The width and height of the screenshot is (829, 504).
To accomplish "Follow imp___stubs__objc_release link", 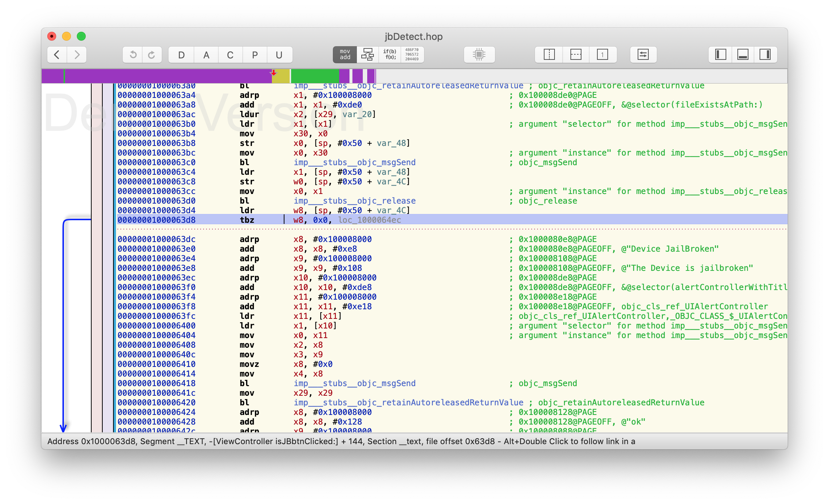I will click(x=355, y=201).
